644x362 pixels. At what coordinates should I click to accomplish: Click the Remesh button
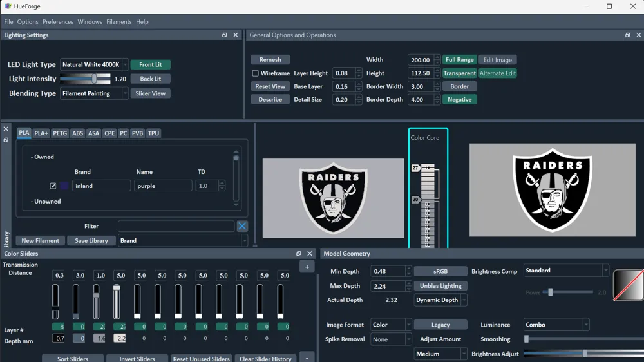tap(270, 59)
